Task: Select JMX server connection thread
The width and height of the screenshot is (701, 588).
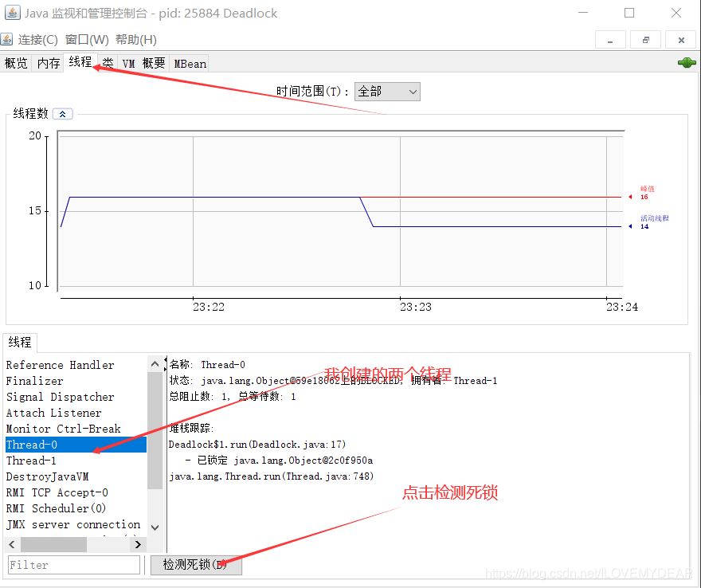Action: tap(76, 524)
